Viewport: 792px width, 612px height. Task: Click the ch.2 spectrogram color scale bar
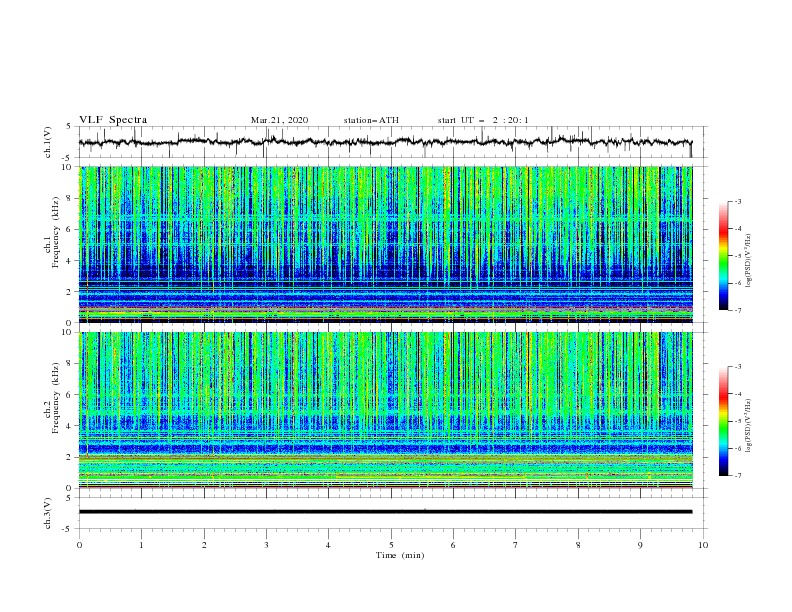point(724,421)
